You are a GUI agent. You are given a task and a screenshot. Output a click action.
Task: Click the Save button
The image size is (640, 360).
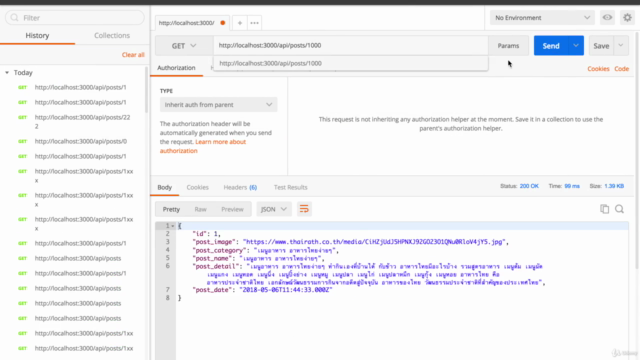point(601,46)
